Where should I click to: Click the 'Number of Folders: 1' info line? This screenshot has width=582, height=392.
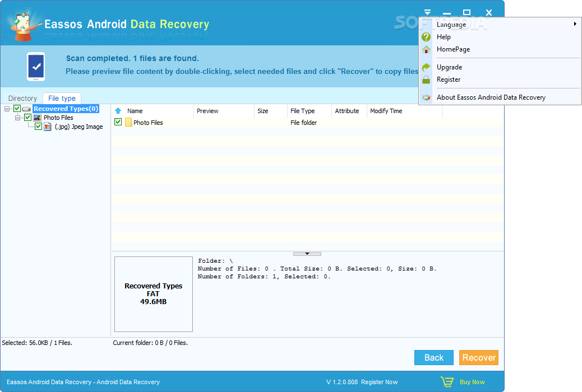[x=264, y=276]
